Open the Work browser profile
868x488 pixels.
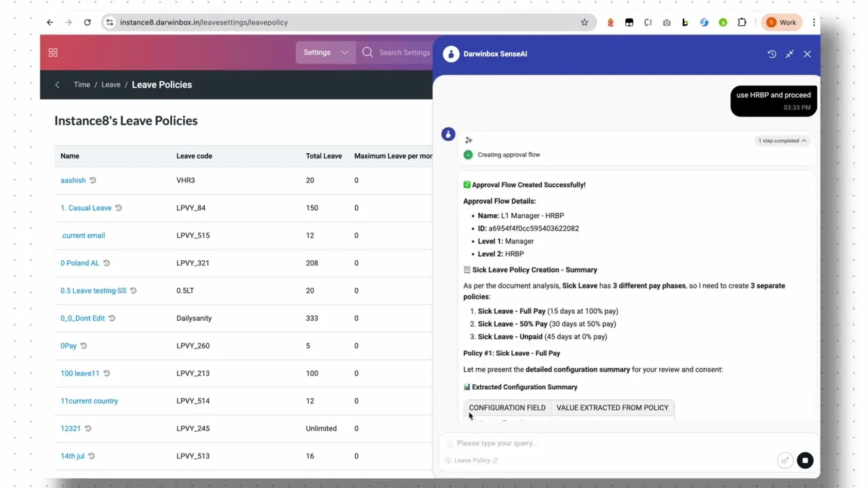pos(782,22)
